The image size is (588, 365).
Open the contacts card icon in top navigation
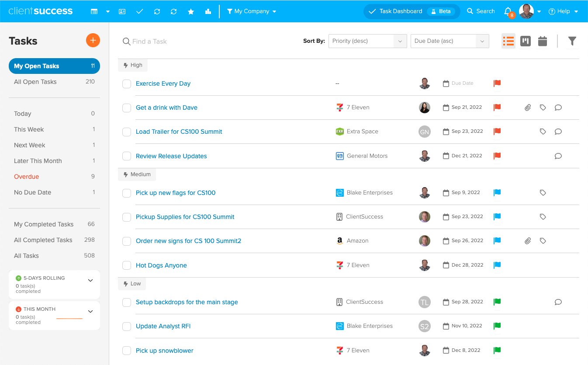[122, 11]
